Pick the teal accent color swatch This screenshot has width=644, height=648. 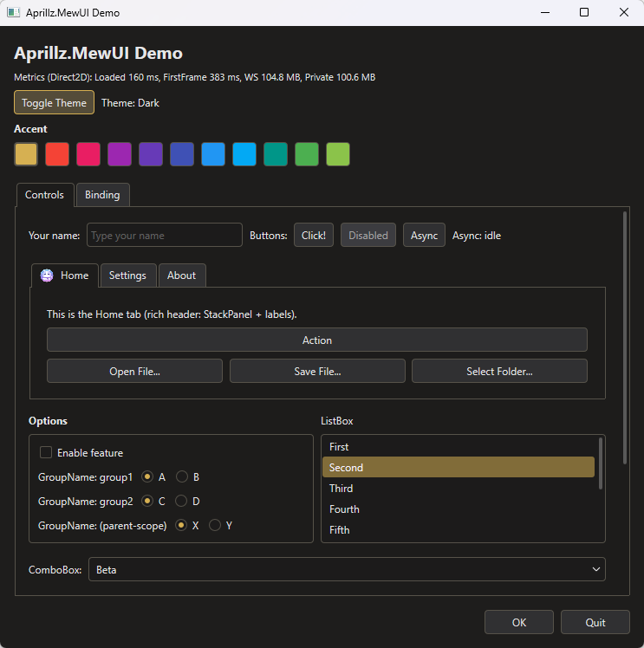click(x=276, y=154)
